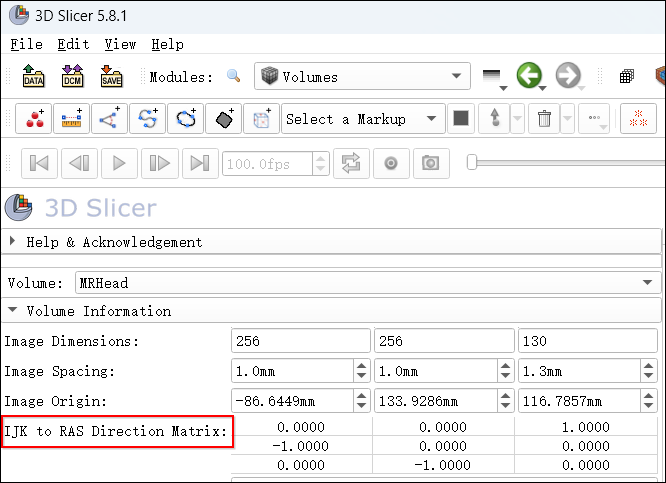The width and height of the screenshot is (666, 483).
Task: Click the SAVE scene icon
Action: pyautogui.click(x=110, y=77)
